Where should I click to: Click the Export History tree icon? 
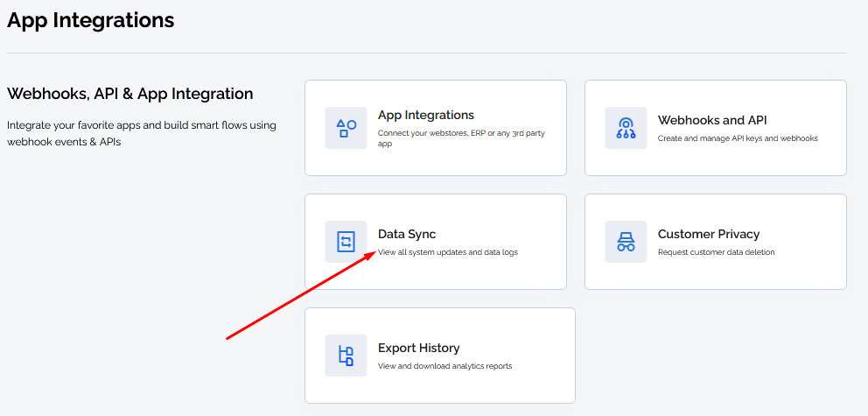346,356
